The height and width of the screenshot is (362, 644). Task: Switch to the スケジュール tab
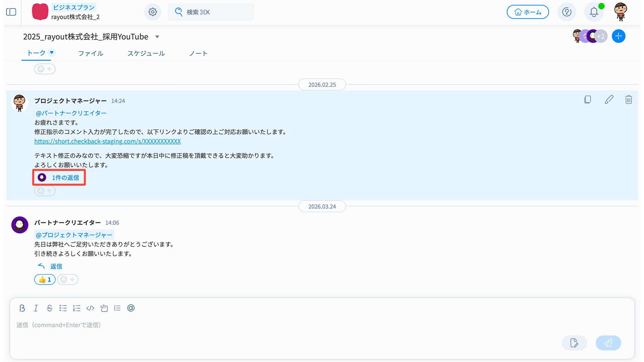click(146, 53)
